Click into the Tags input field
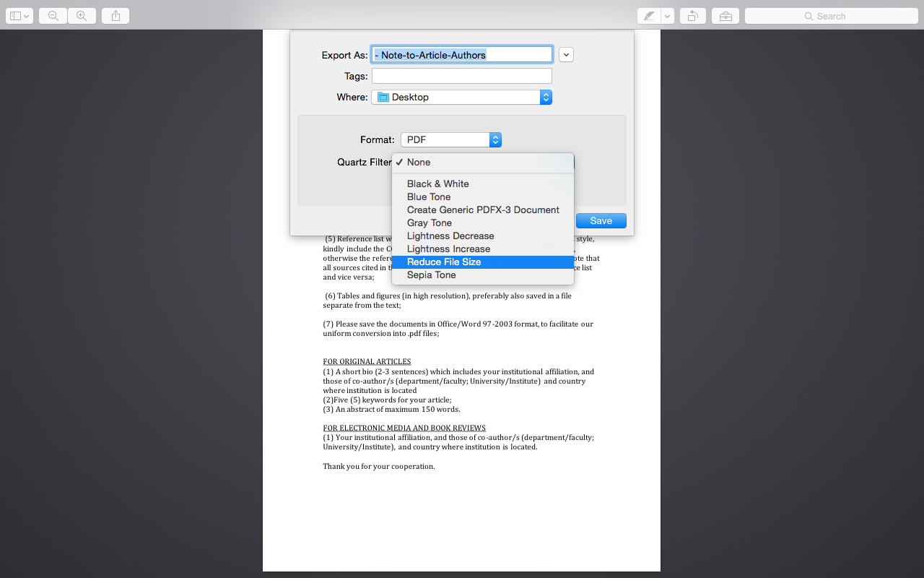 (461, 76)
